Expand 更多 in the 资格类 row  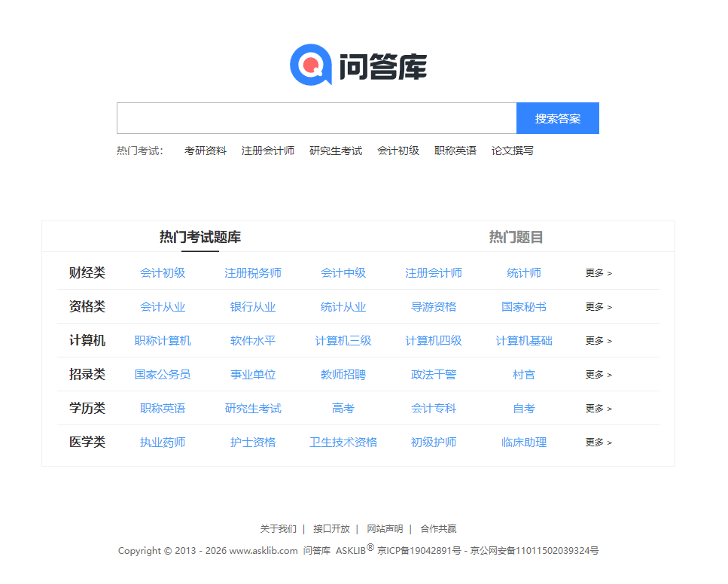click(599, 307)
